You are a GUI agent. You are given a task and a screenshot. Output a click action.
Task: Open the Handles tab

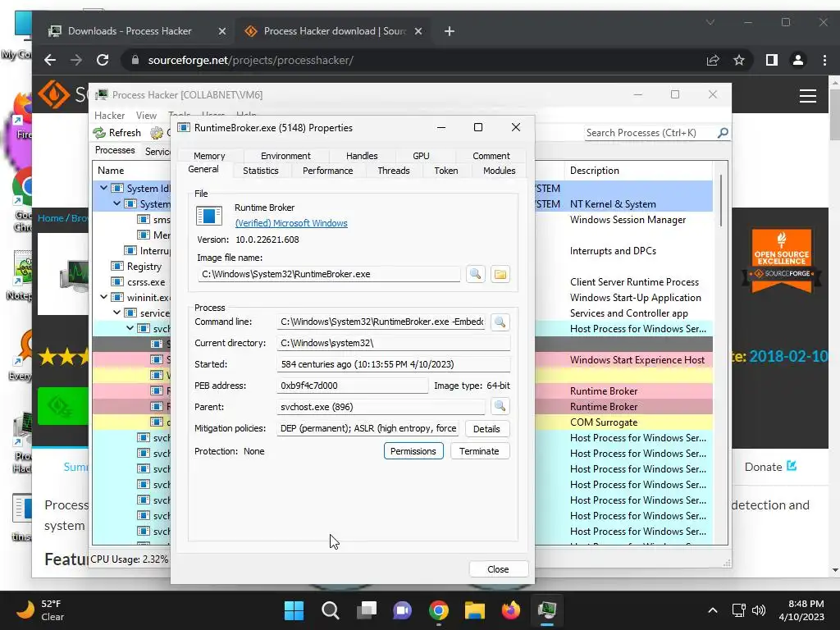[x=362, y=156]
